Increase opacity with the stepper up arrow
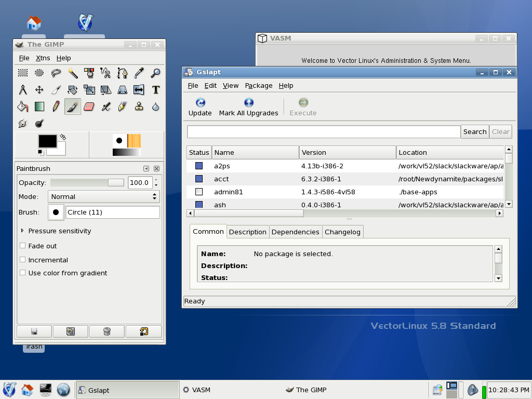 point(156,179)
